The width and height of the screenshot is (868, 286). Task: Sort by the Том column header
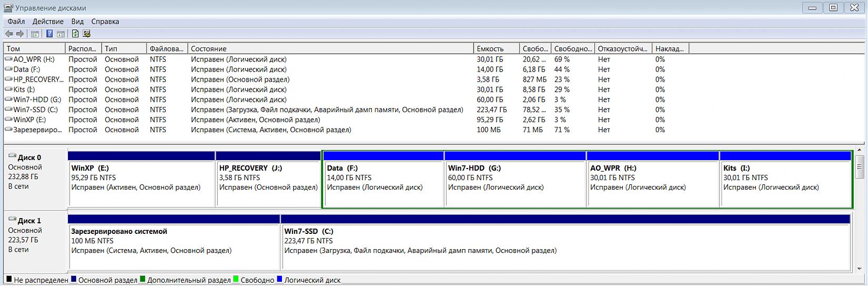(x=34, y=48)
